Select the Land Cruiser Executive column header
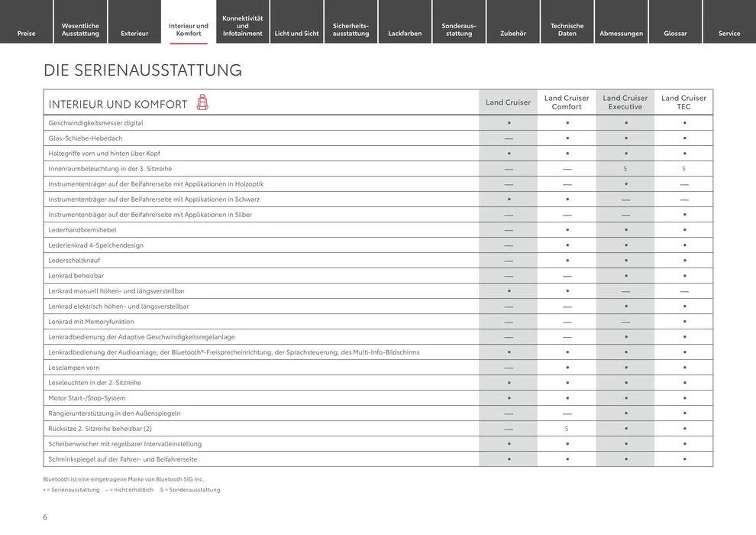 (x=625, y=102)
